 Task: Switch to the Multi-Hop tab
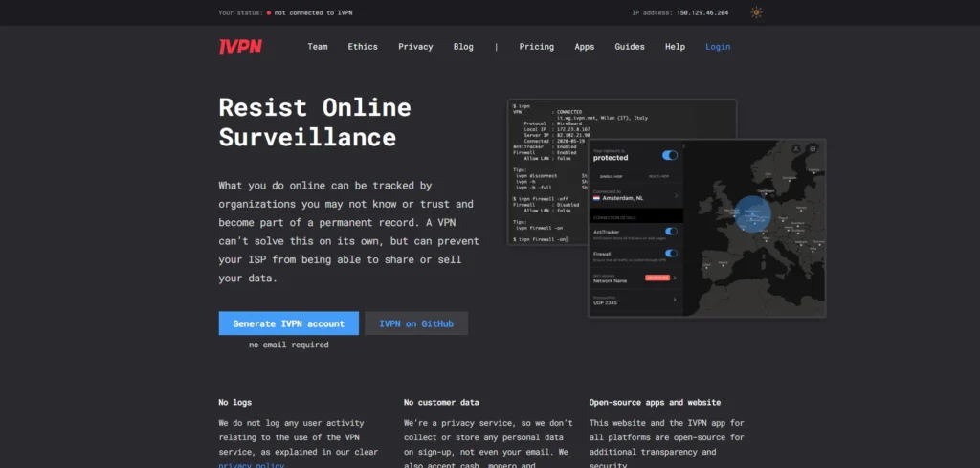(x=660, y=176)
